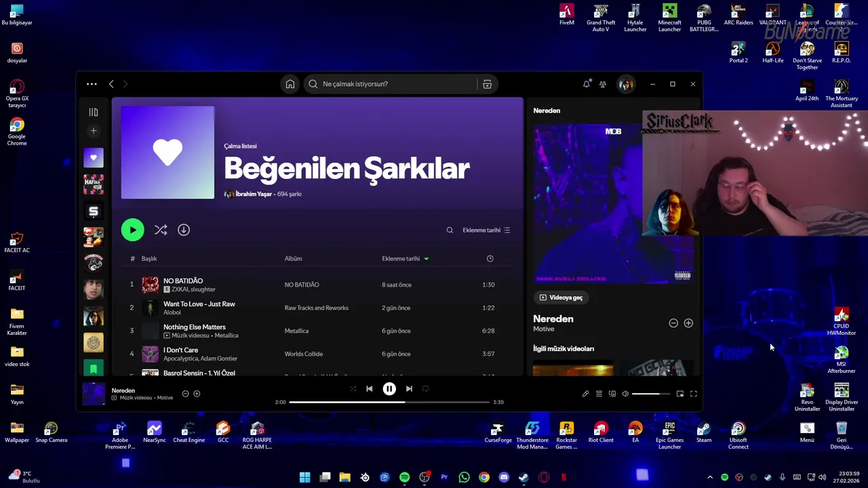Toggle shuffle in the player bar
The image size is (868, 488).
point(353,389)
